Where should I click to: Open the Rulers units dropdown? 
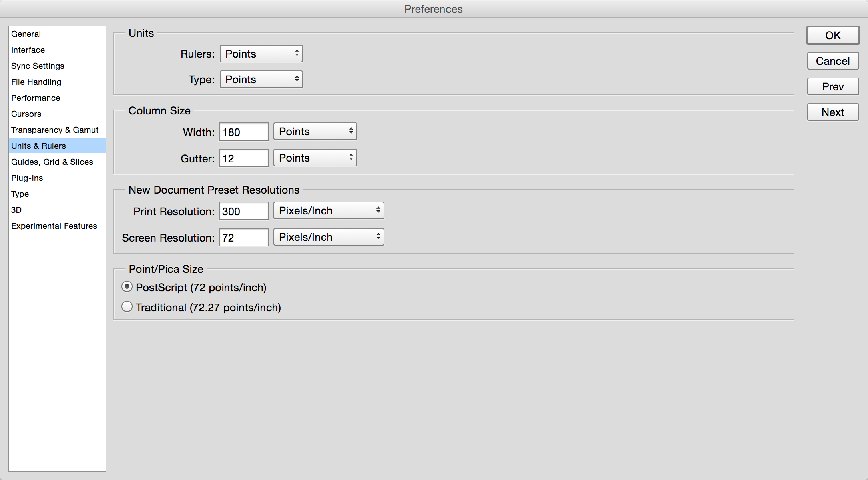pos(261,54)
